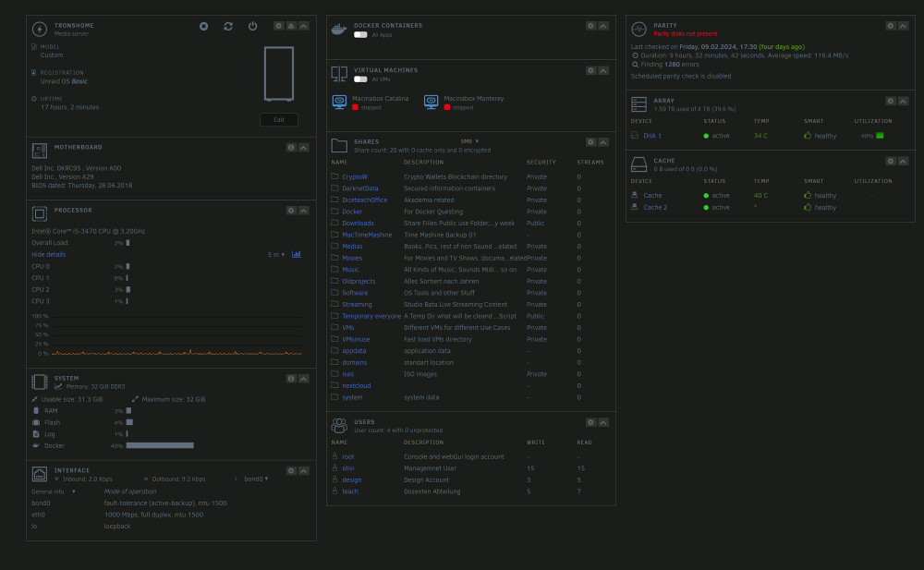Screen dimensions: 924x570
Task: Click folder icon next to appdata share
Action: click(334, 350)
